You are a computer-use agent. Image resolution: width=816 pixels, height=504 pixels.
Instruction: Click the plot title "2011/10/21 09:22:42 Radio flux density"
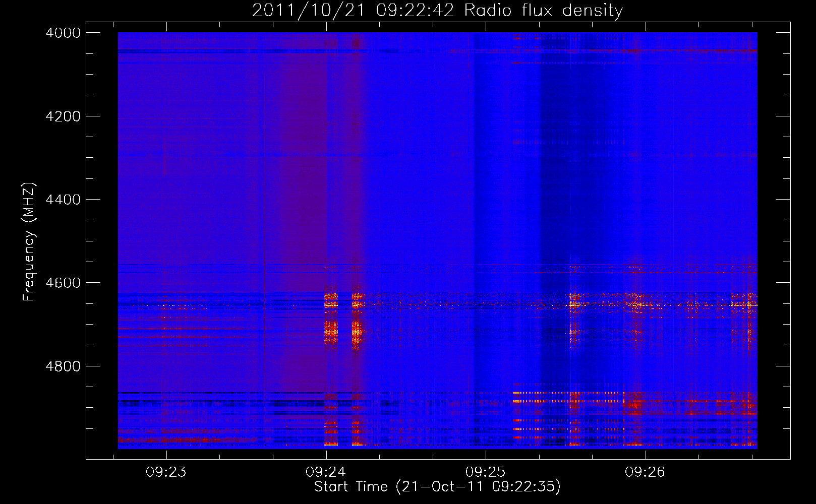click(437, 11)
